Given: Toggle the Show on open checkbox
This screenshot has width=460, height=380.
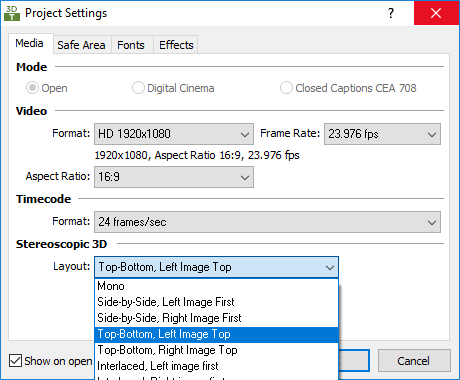Looking at the screenshot, I should pyautogui.click(x=15, y=361).
